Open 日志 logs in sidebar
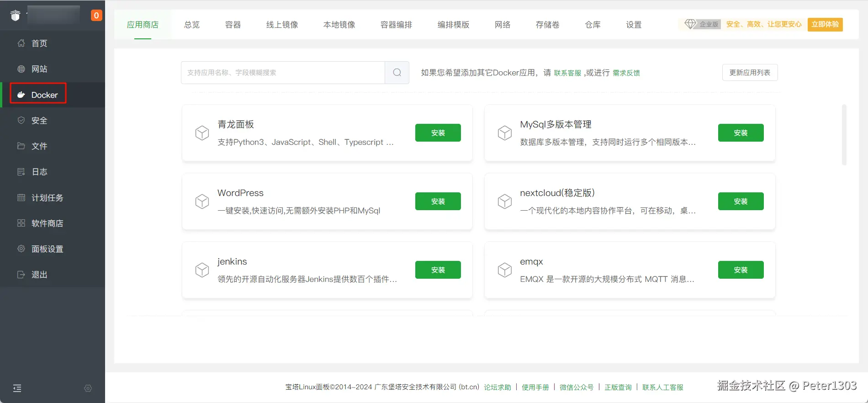Image resolution: width=868 pixels, height=403 pixels. (53, 172)
